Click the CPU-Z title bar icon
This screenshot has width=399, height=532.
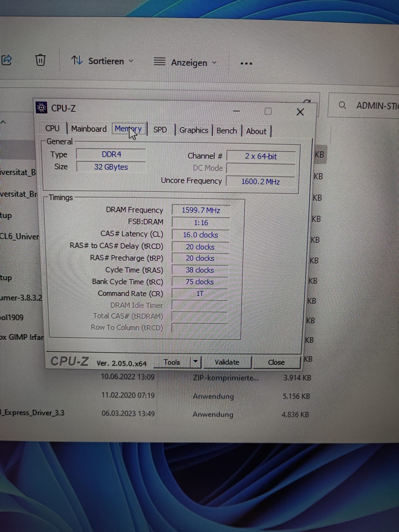(x=41, y=107)
